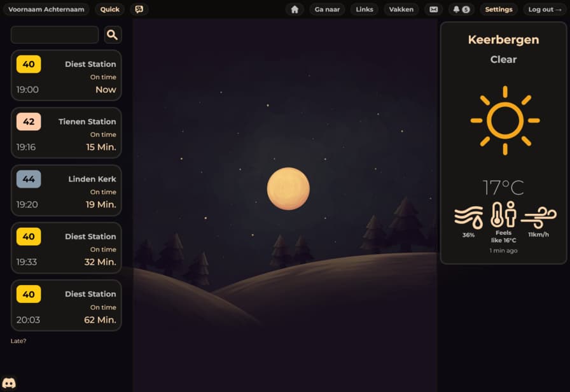Open the Ga naar menu

pos(327,10)
